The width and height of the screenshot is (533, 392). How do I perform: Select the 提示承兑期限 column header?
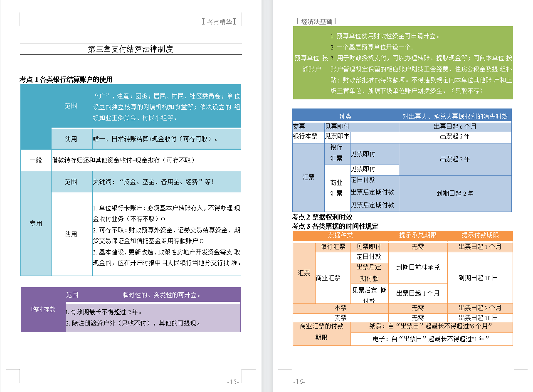click(x=417, y=235)
